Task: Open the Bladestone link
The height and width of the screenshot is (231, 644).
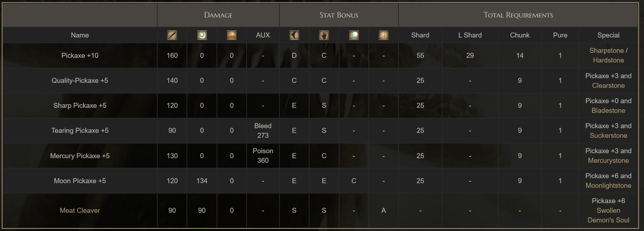Action: pyautogui.click(x=608, y=111)
